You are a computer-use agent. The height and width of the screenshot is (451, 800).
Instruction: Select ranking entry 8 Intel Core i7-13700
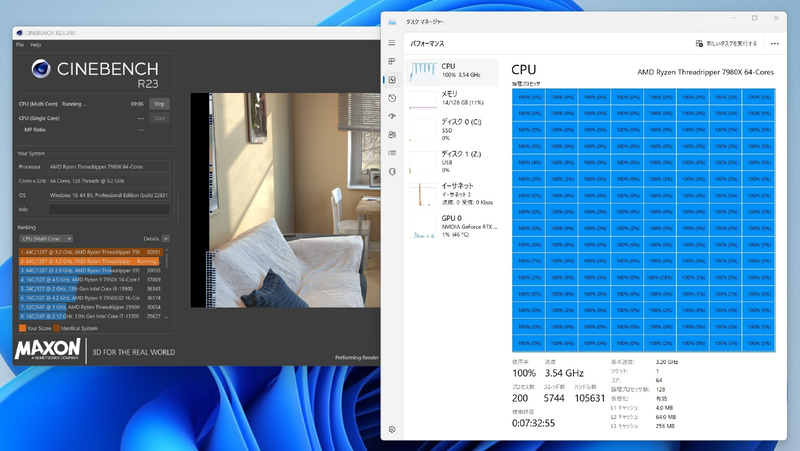(91, 316)
